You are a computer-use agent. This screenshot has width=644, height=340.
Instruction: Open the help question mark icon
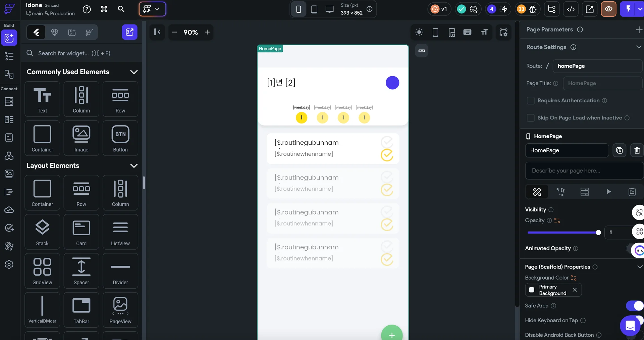click(87, 9)
